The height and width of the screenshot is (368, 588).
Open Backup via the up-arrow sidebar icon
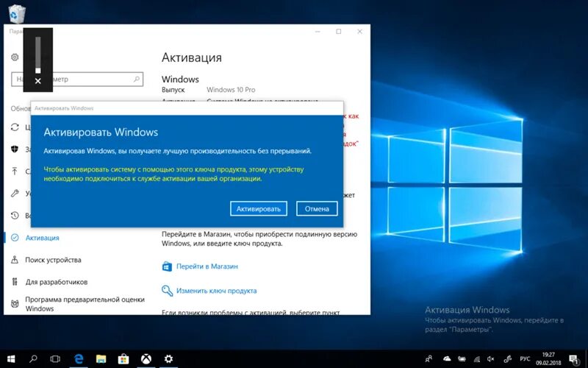(15, 171)
